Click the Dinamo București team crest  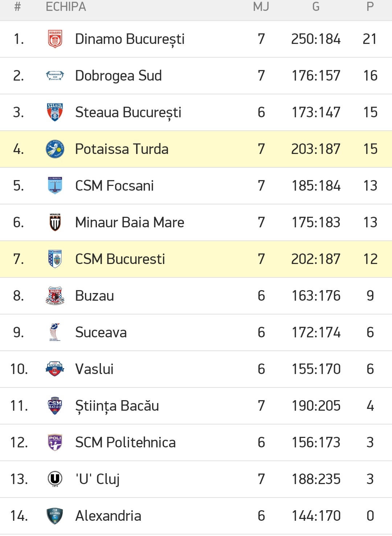tap(55, 39)
